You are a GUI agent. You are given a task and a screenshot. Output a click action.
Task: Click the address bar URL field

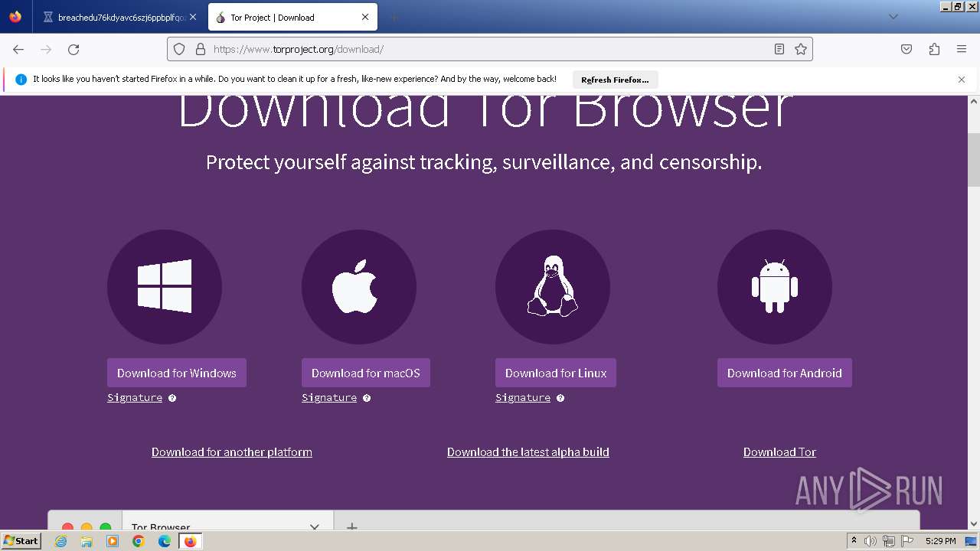pos(490,49)
